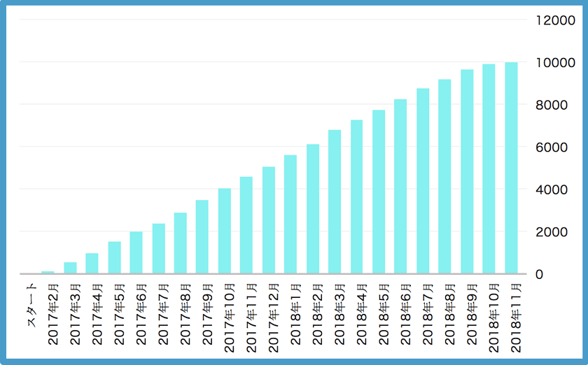
Task: Select the 2017年2月 bar
Action: coord(48,273)
